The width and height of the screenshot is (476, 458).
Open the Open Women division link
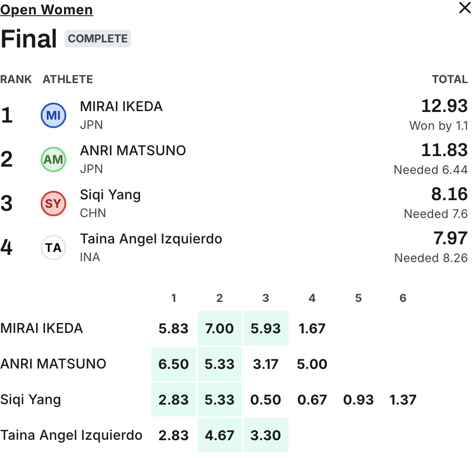coord(47,9)
